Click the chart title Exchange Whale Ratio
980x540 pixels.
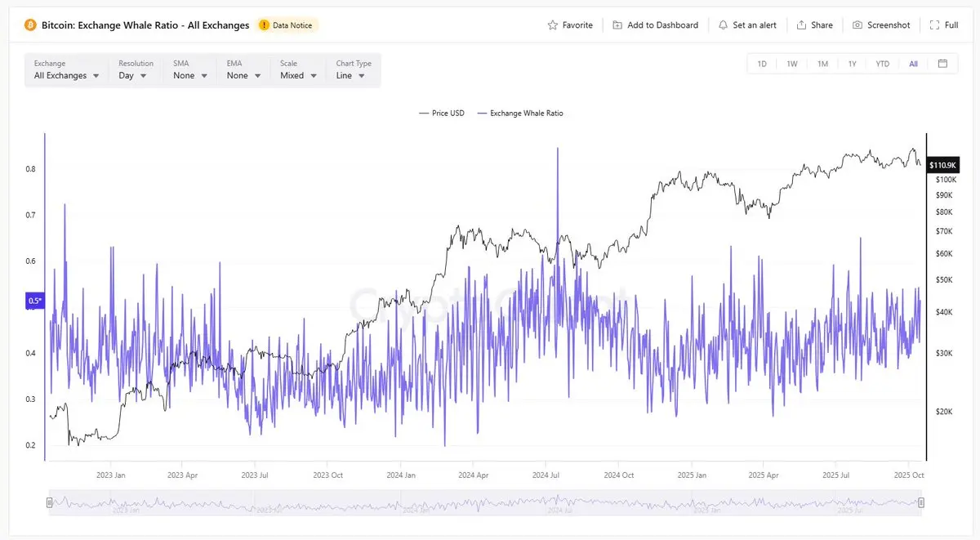[x=145, y=25]
